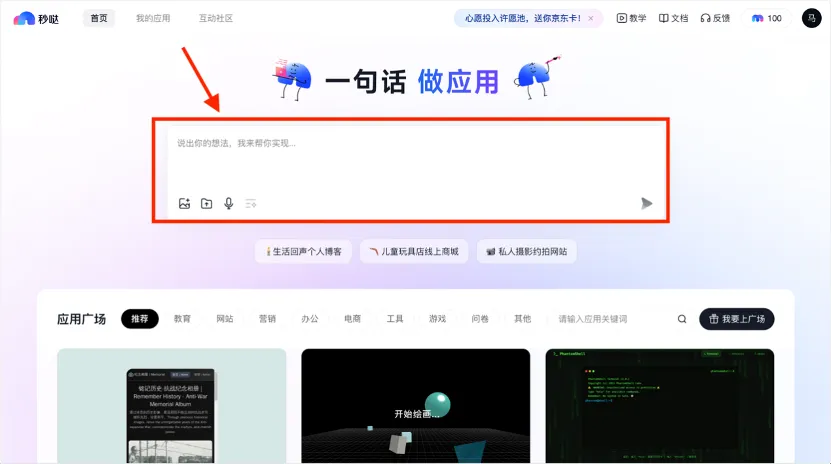The width and height of the screenshot is (832, 464).
Task: Choose 生活回声个人博客 suggestion
Action: pyautogui.click(x=303, y=252)
